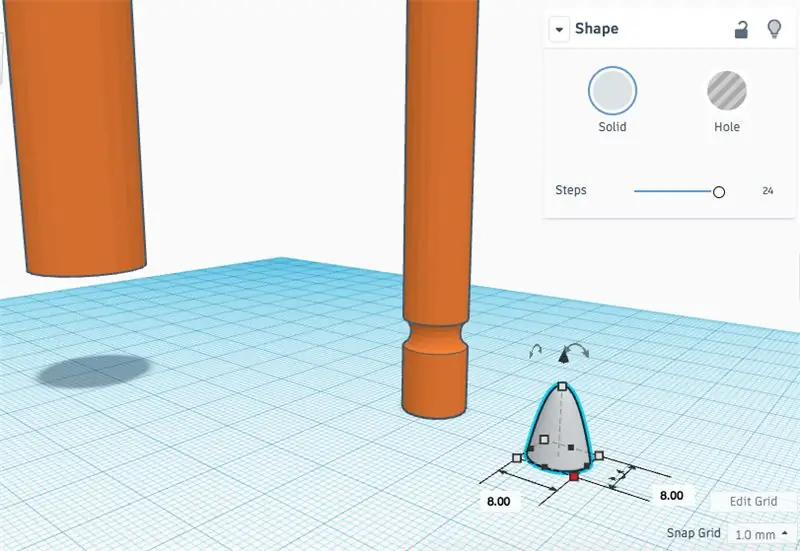Screen dimensions: 800x551
Task: Click the Steps slider handle
Action: 719,192
